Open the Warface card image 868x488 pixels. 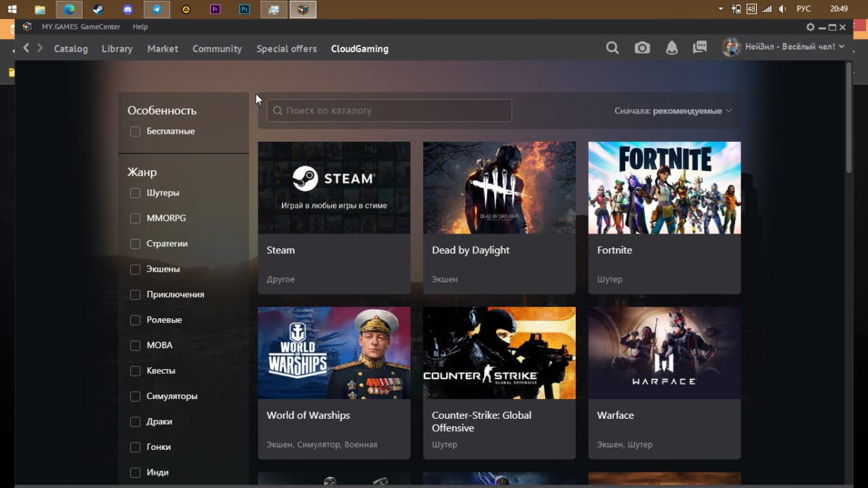tap(665, 353)
